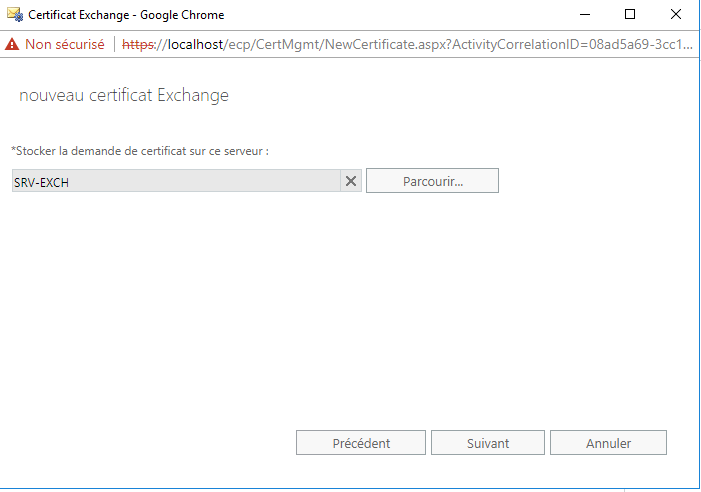The height and width of the screenshot is (492, 701).
Task: Click NewCertificate.aspx in the address bar
Action: (372, 44)
